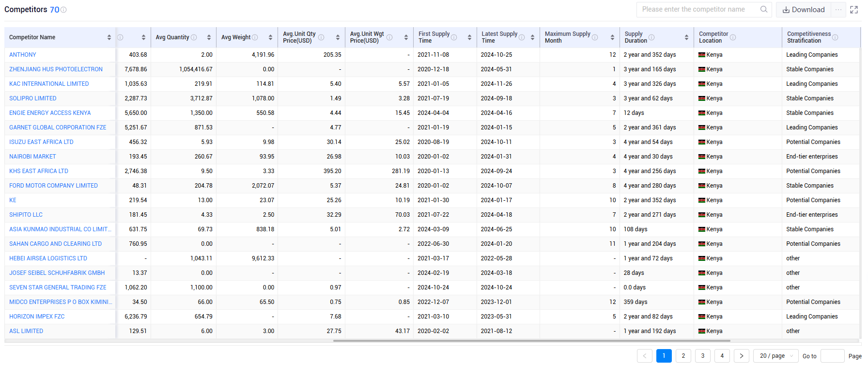
Task: Click info icon of Supply Duration header
Action: pos(651,37)
